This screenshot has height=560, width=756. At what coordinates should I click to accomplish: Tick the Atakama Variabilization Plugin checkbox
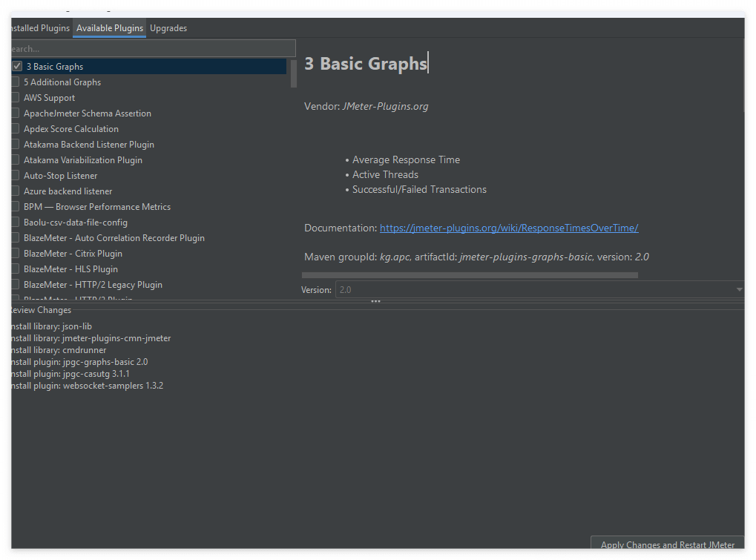coord(16,160)
